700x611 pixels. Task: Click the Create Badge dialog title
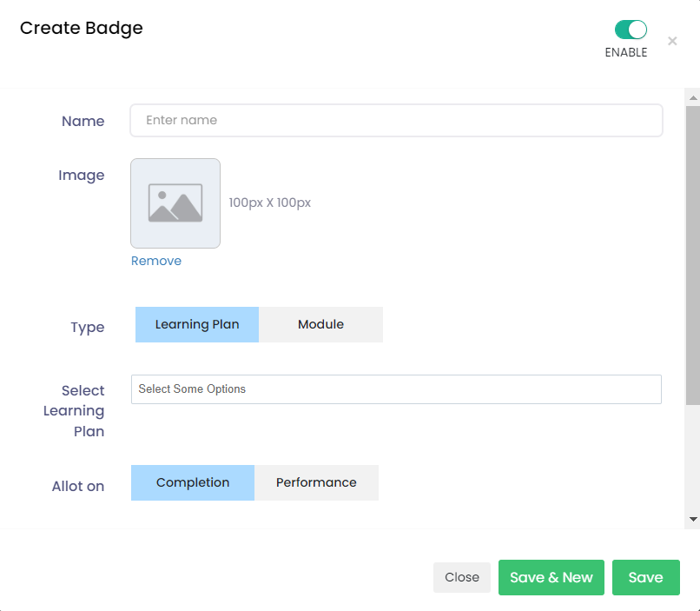82,28
